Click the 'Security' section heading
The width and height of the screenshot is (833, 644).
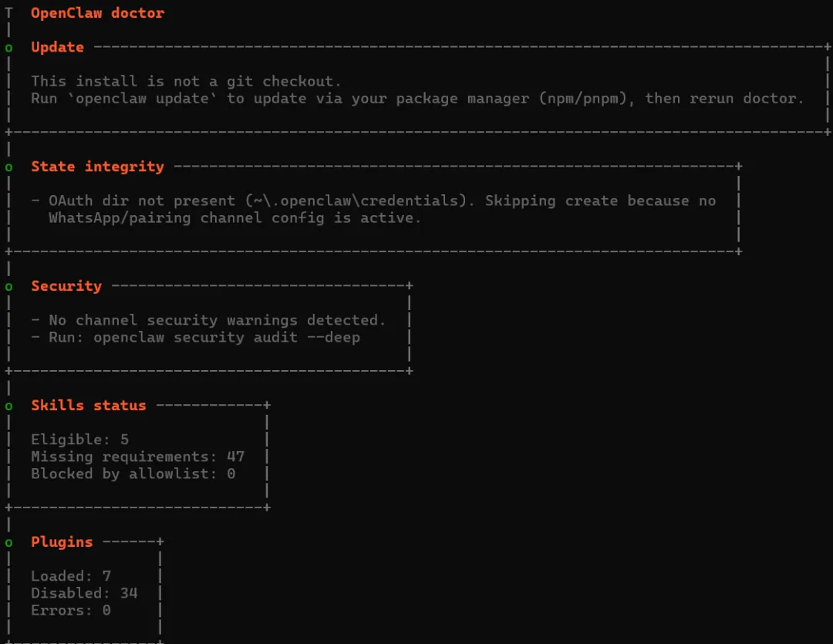[66, 286]
